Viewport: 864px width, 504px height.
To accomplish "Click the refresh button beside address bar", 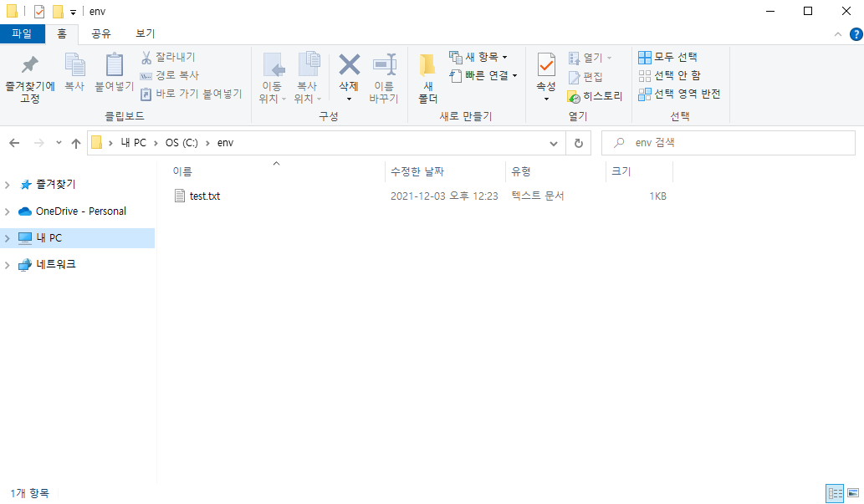I will 579,143.
